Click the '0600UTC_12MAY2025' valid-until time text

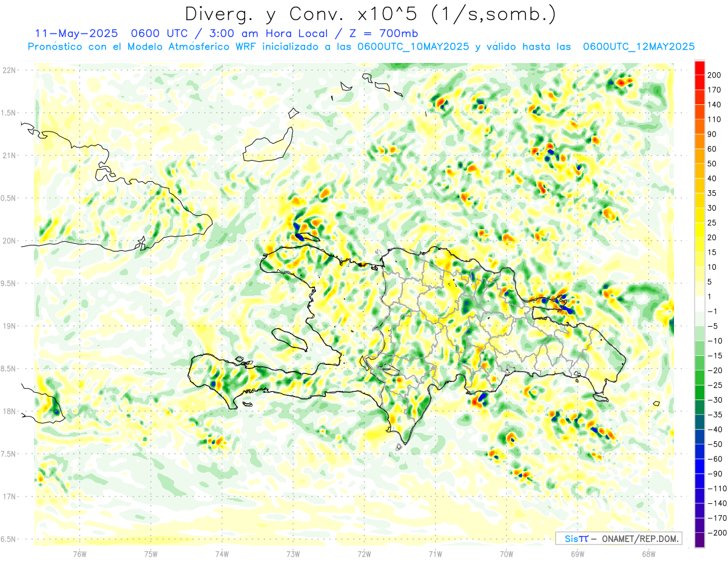(638, 47)
